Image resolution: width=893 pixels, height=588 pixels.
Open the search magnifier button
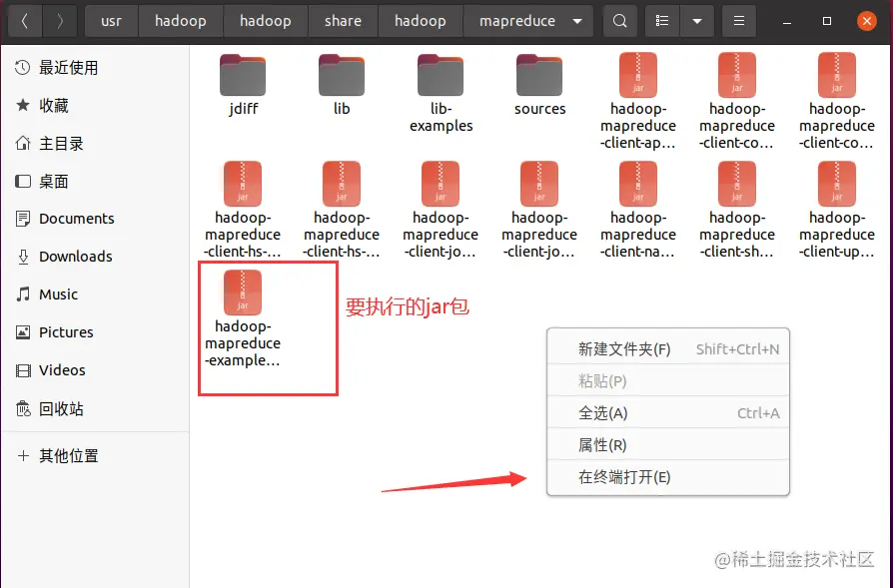tap(619, 21)
